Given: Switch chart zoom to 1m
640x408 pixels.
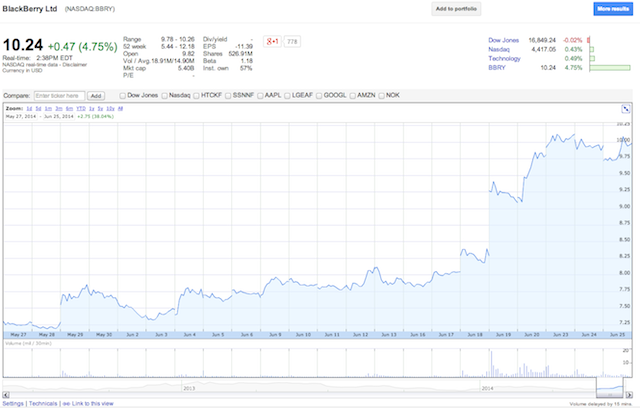Looking at the screenshot, I should pos(48,109).
